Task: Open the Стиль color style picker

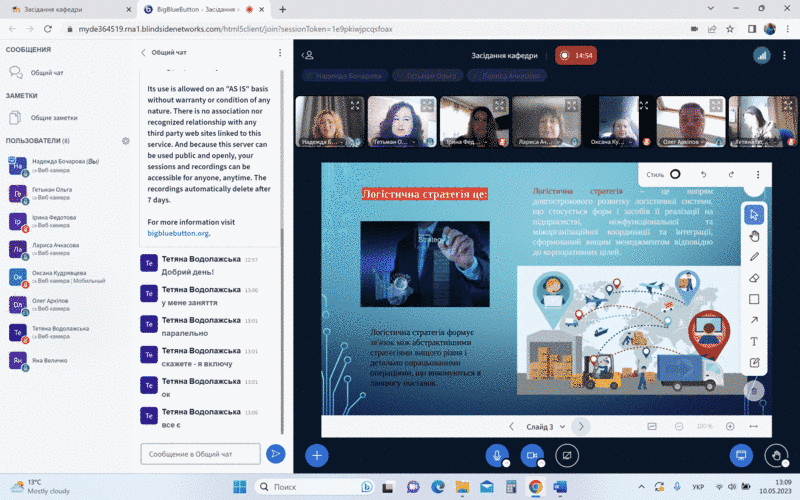Action: pyautogui.click(x=664, y=174)
